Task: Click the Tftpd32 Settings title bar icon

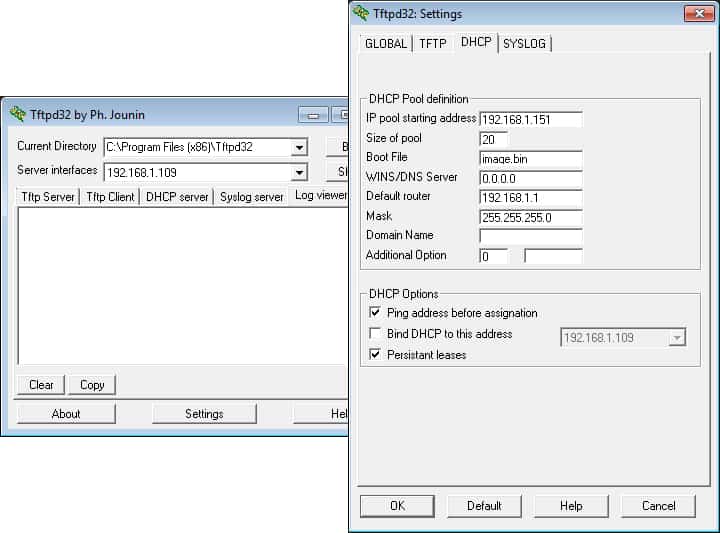Action: click(x=361, y=13)
